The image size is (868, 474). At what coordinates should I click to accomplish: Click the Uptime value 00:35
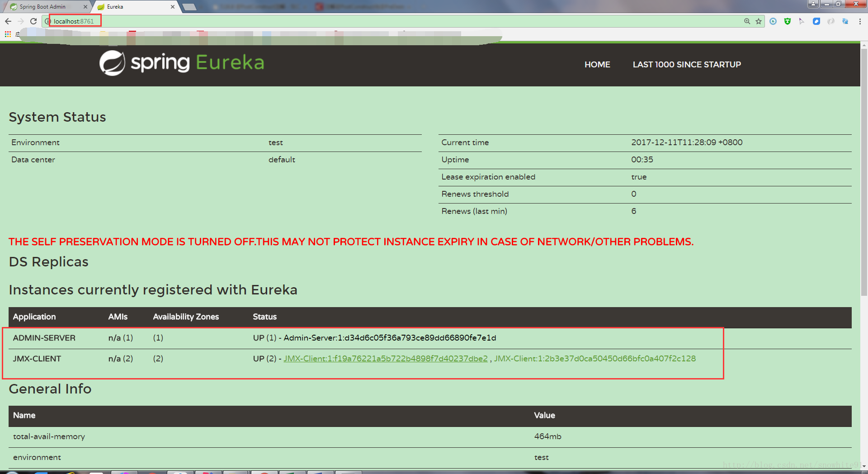[x=642, y=160]
